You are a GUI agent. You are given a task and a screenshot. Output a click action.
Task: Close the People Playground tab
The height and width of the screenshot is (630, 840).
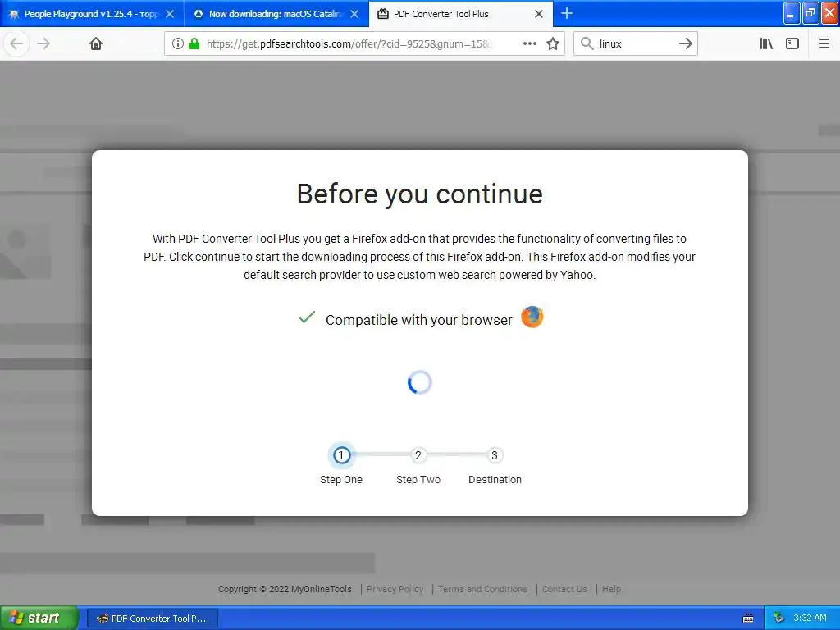(x=170, y=14)
